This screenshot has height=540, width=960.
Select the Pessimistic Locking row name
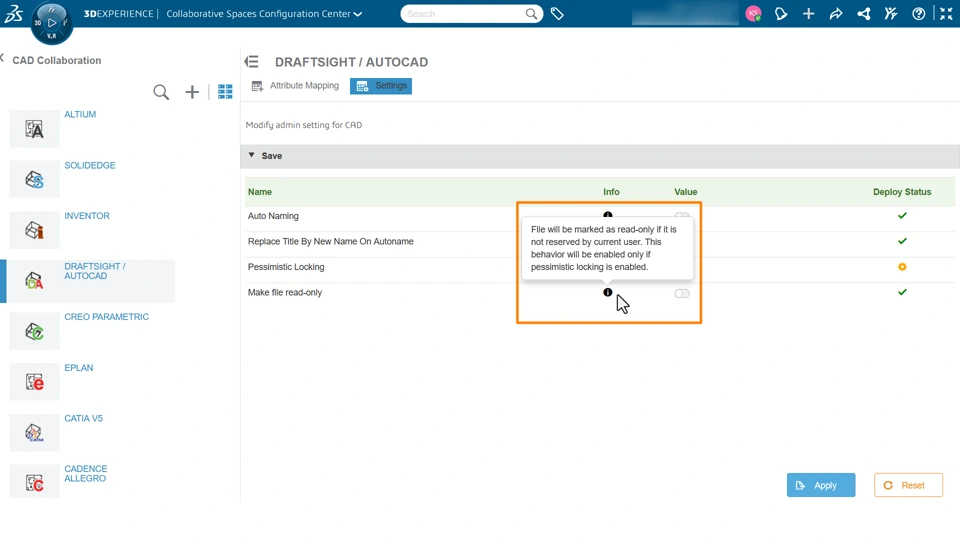tap(286, 267)
